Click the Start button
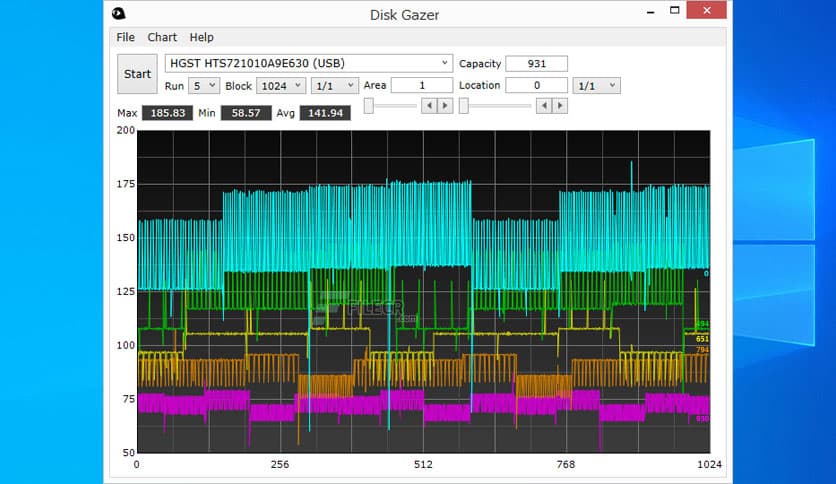836x484 pixels. [x=137, y=74]
